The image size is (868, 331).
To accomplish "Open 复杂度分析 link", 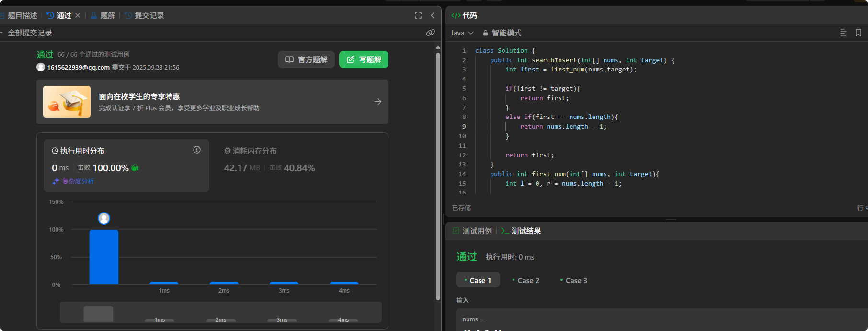I will pos(78,181).
